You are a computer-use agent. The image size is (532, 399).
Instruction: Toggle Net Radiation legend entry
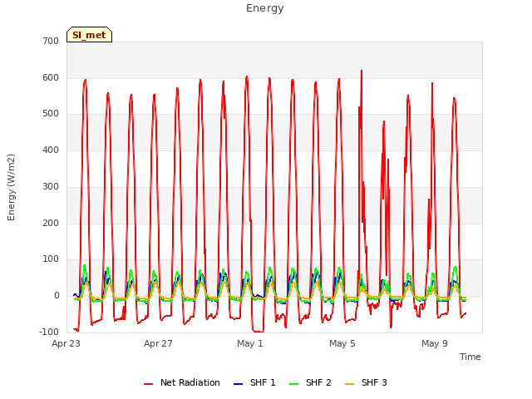[182, 382]
